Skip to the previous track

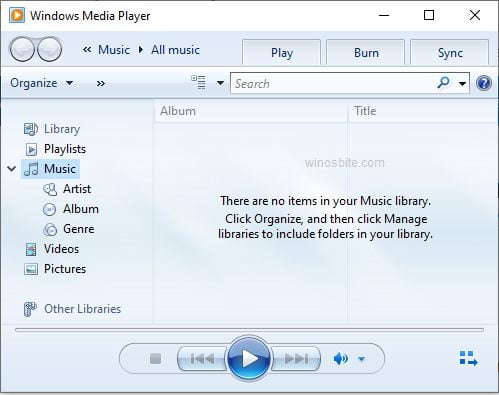(202, 359)
